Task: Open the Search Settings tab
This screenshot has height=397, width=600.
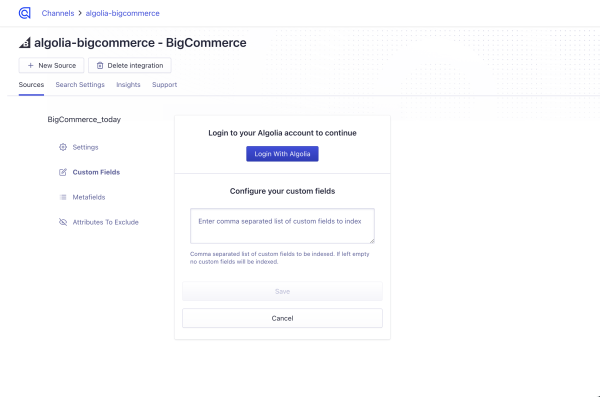Action: (80, 85)
